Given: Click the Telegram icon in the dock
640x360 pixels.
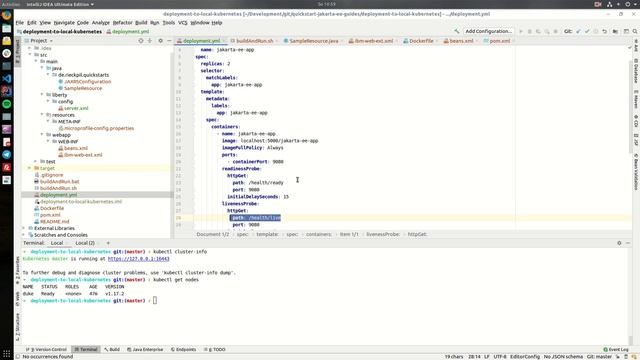Looking at the screenshot, I should [x=7, y=154].
